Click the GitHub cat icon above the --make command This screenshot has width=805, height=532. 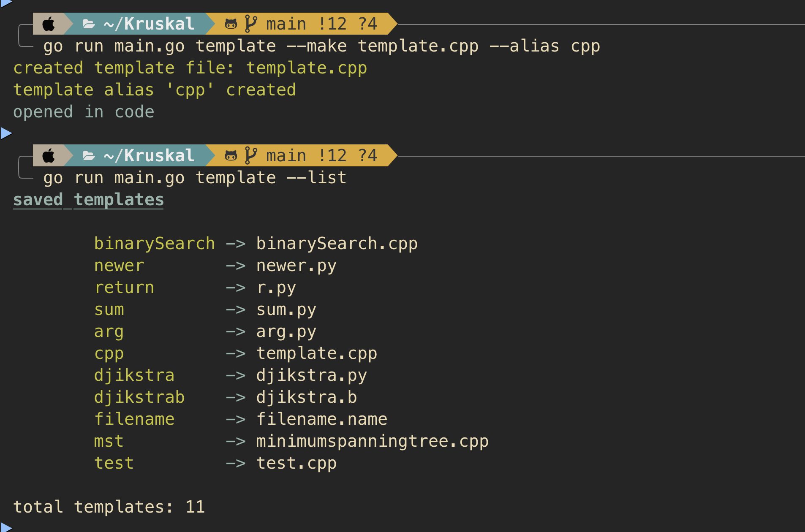231,24
